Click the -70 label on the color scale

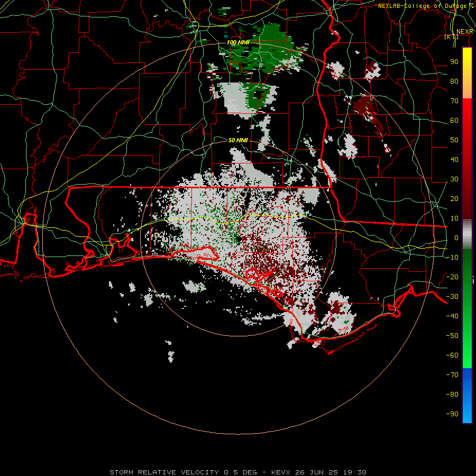pos(452,374)
